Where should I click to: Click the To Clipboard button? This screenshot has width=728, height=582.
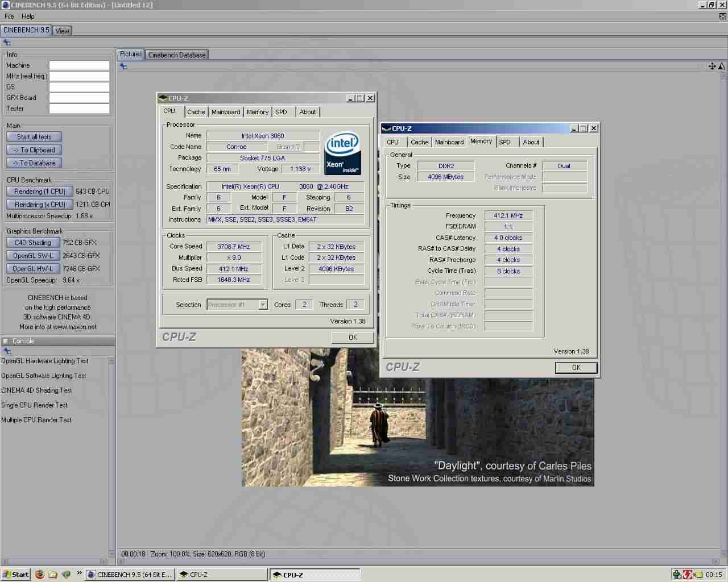tap(34, 150)
